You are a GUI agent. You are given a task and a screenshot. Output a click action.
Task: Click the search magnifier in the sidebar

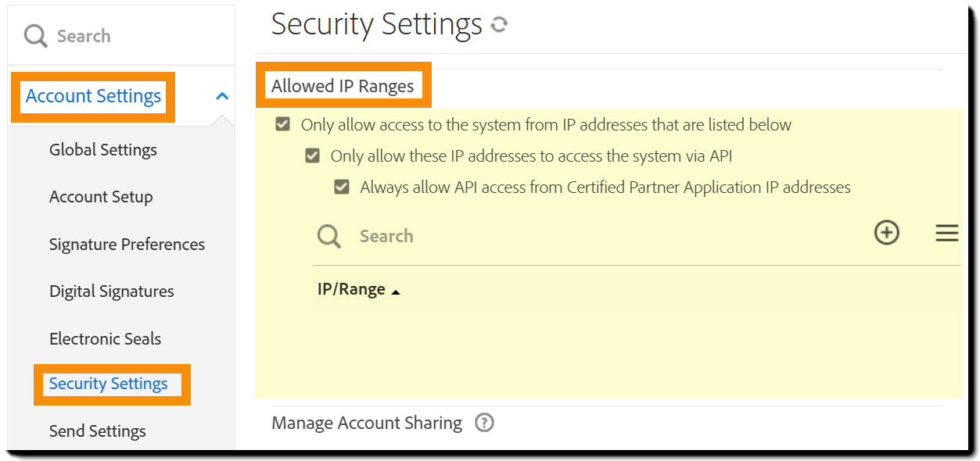(x=34, y=34)
